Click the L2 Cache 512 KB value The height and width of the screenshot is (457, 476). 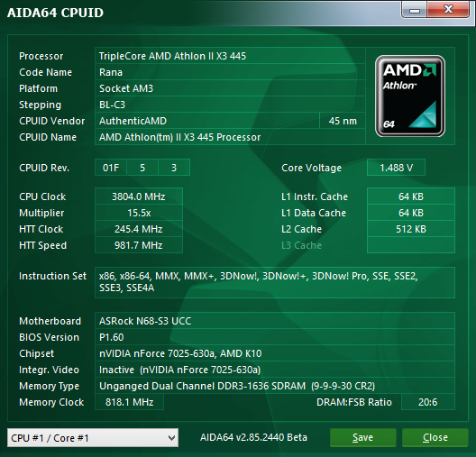click(411, 229)
